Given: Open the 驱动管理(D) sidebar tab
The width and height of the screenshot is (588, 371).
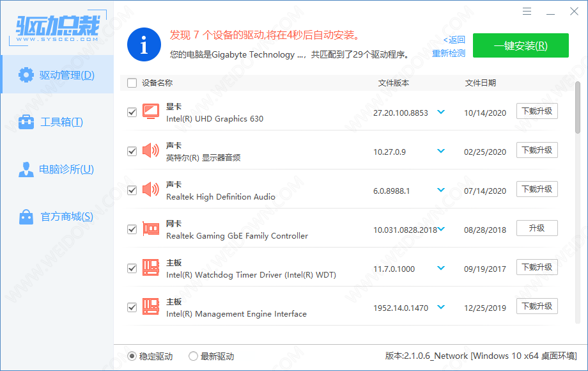Looking at the screenshot, I should (x=58, y=75).
